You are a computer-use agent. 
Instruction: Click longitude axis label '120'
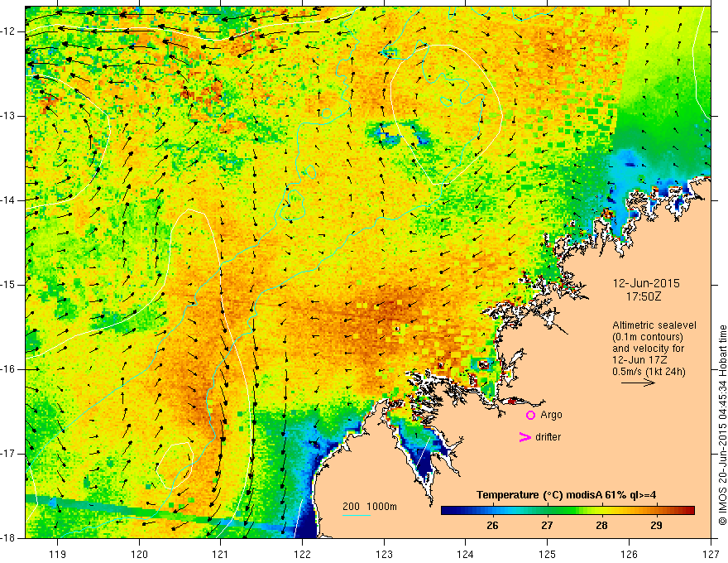pos(139,554)
